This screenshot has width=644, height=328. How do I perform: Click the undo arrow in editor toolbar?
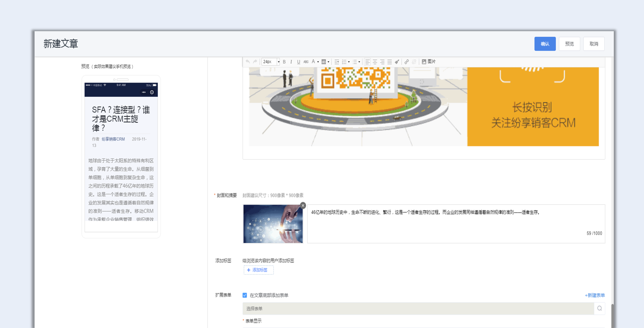pos(248,62)
